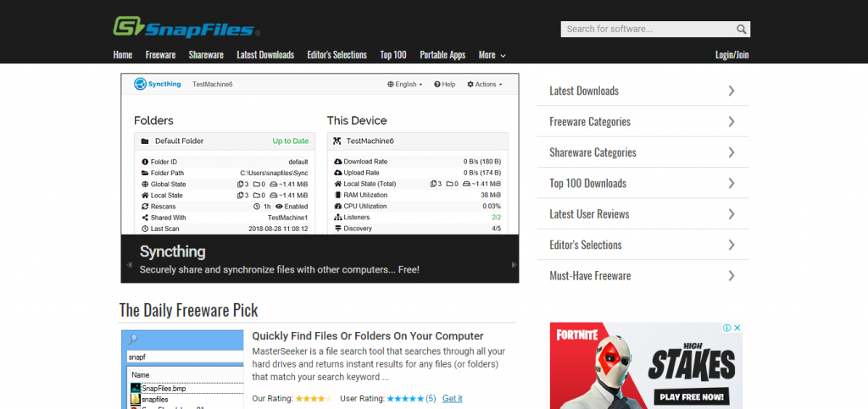
Task: Click the Get it link
Action: pos(453,399)
